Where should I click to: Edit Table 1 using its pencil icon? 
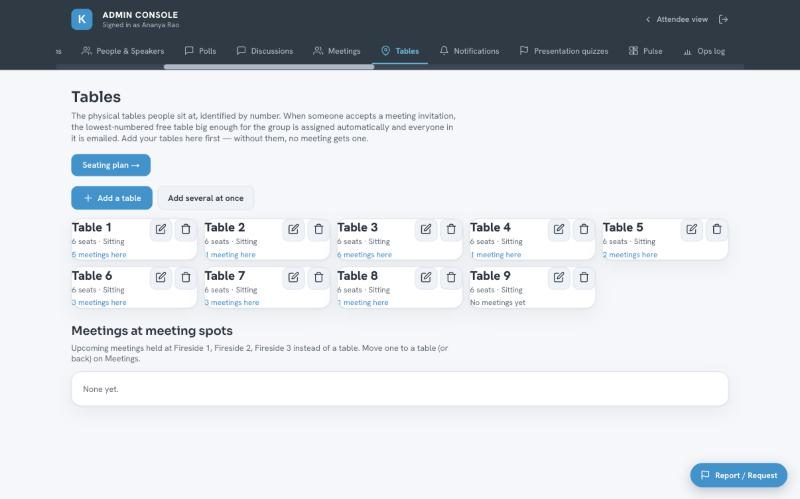(161, 229)
